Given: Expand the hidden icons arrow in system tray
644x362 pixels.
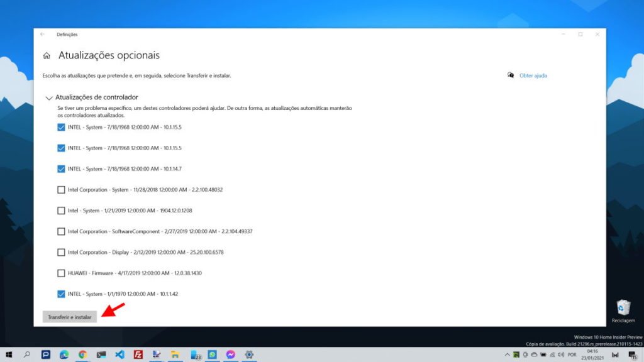Looking at the screenshot, I should pyautogui.click(x=508, y=354).
